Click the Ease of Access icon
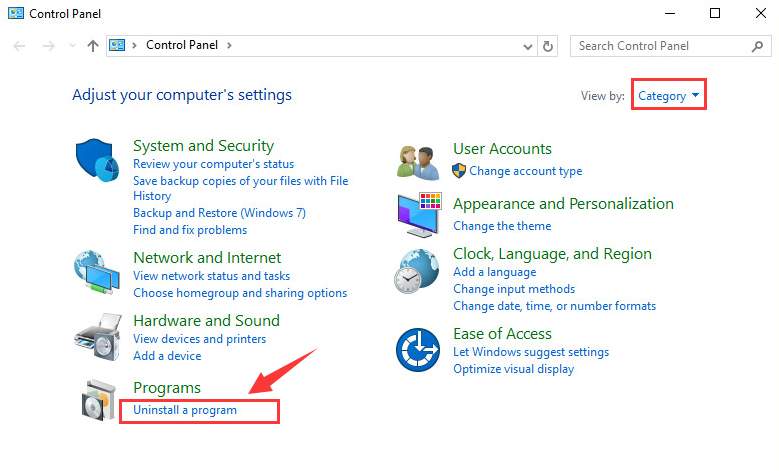The height and width of the screenshot is (471, 779). (418, 350)
